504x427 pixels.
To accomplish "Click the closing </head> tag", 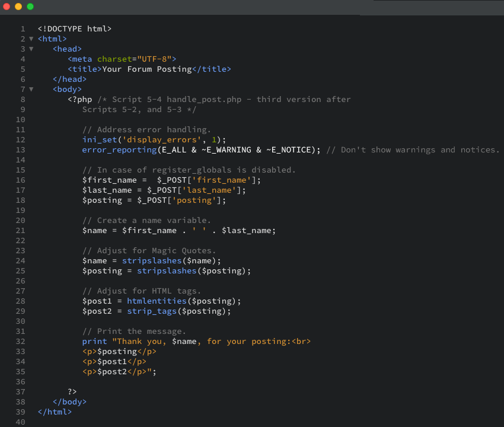I will [70, 79].
